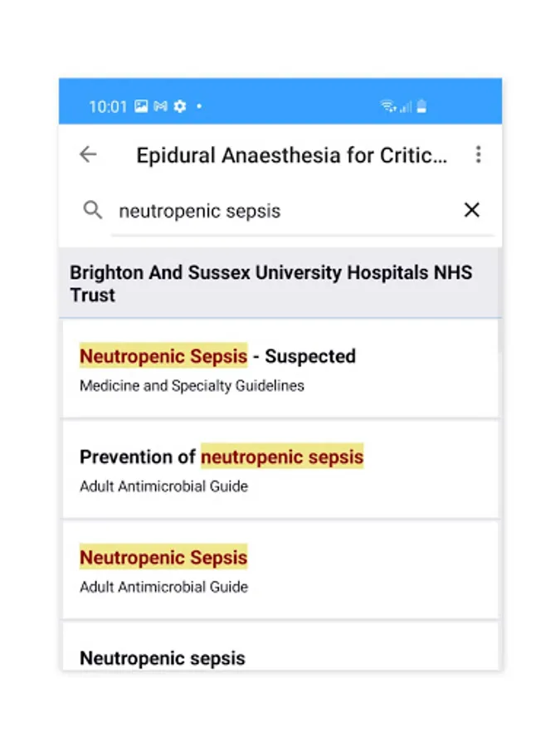Open Prevention of neutropenic sepsis result

(x=280, y=470)
